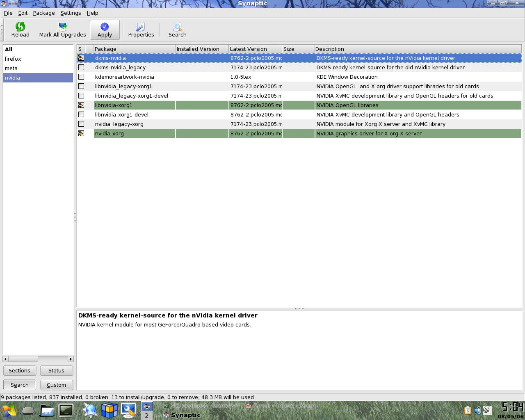Select the nvidia search filter
The height and width of the screenshot is (420, 525).
pyautogui.click(x=38, y=78)
